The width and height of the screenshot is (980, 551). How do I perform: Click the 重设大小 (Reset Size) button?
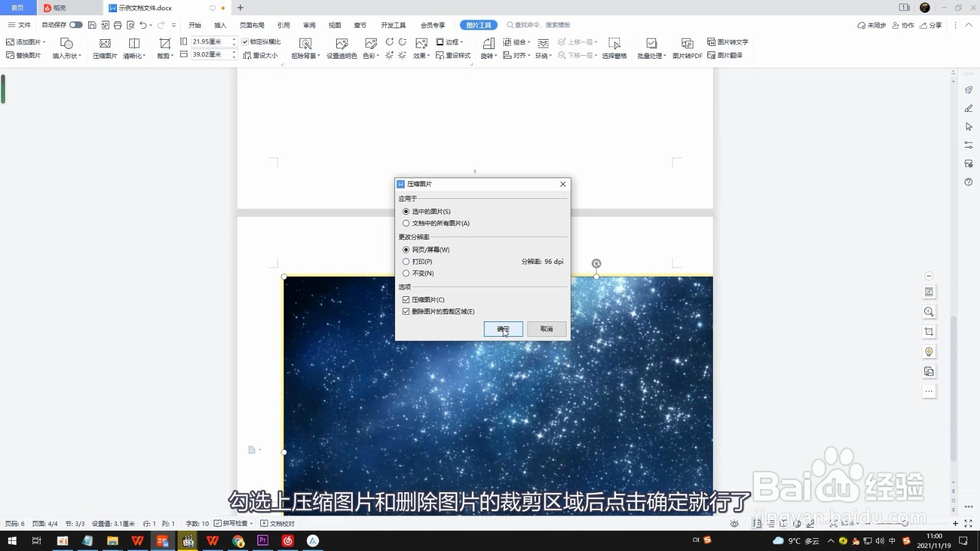(260, 55)
